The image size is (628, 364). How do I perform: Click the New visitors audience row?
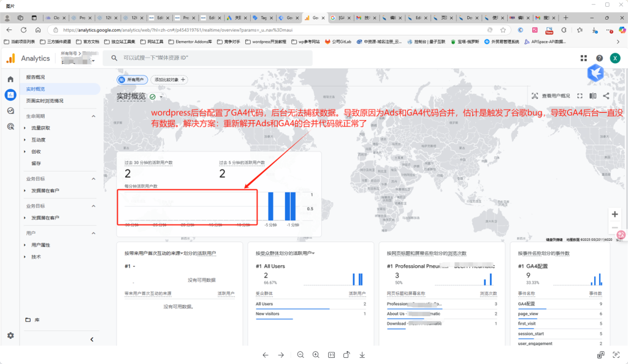(x=311, y=314)
